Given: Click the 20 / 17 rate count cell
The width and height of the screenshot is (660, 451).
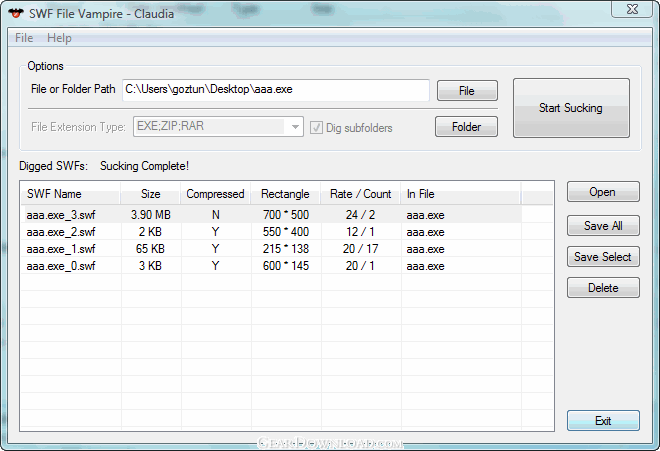Looking at the screenshot, I should coord(360,249).
